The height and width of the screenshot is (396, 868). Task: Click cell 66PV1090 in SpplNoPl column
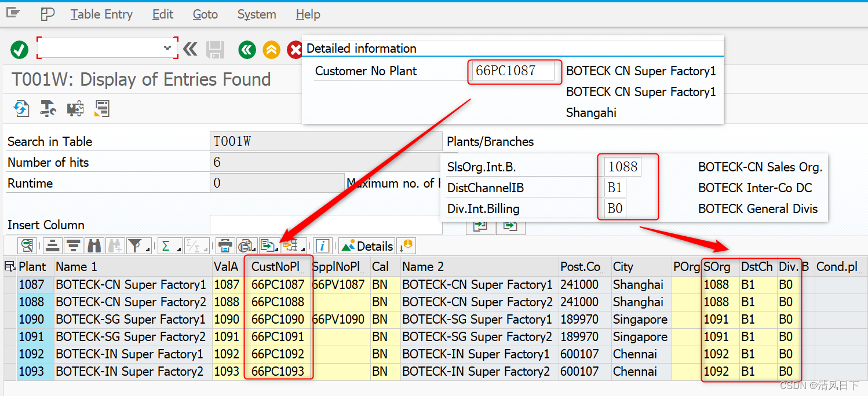pos(341,320)
